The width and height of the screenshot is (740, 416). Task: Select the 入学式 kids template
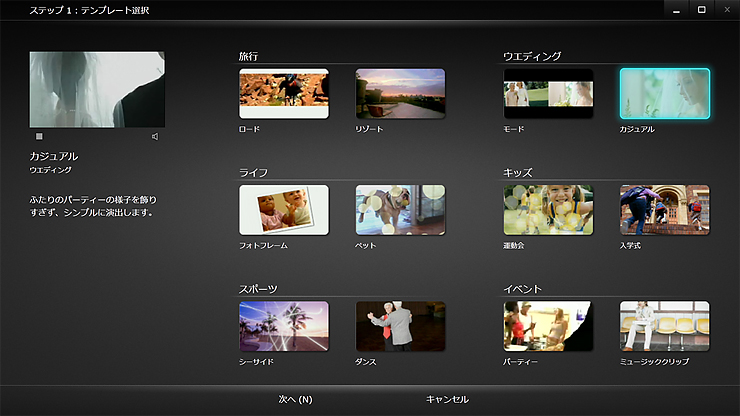(664, 210)
